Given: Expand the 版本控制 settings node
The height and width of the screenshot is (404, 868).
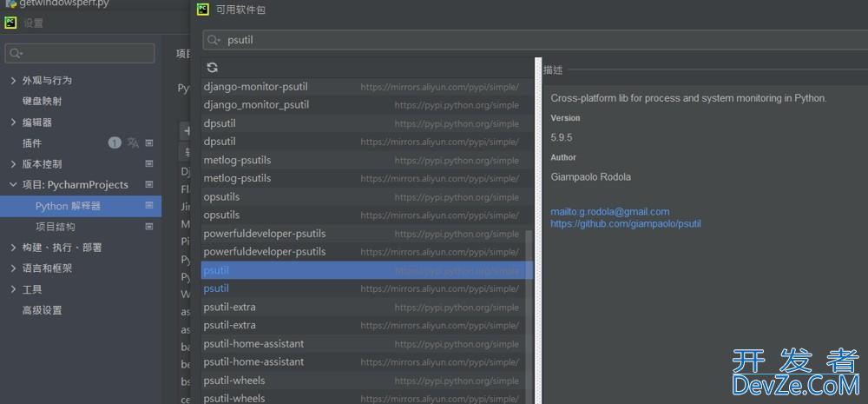Looking at the screenshot, I should [x=13, y=164].
